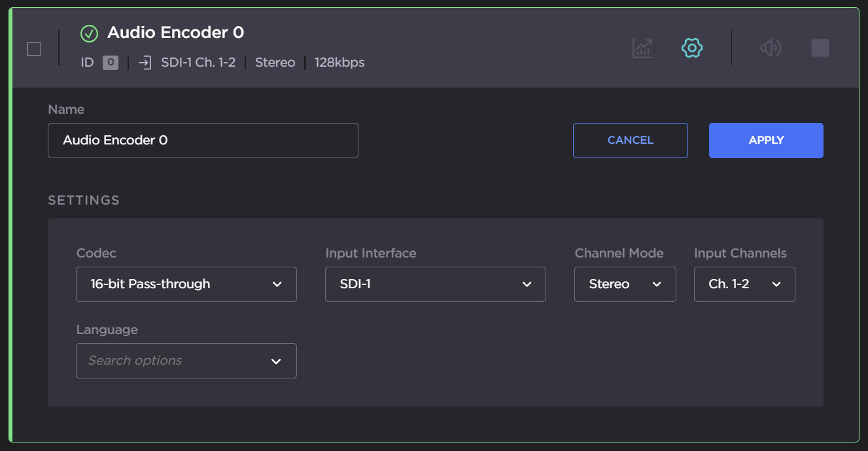Click the Name text field
The image size is (868, 451).
(203, 141)
